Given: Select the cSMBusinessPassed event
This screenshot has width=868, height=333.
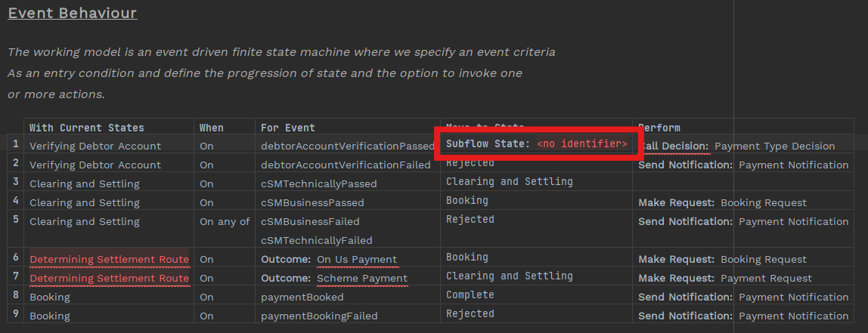Looking at the screenshot, I should pos(312,202).
